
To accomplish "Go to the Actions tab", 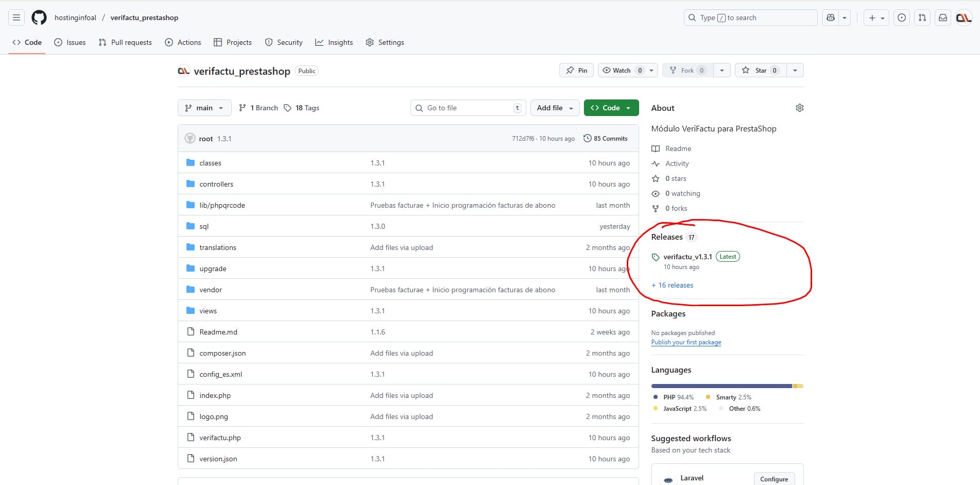I will 183,42.
